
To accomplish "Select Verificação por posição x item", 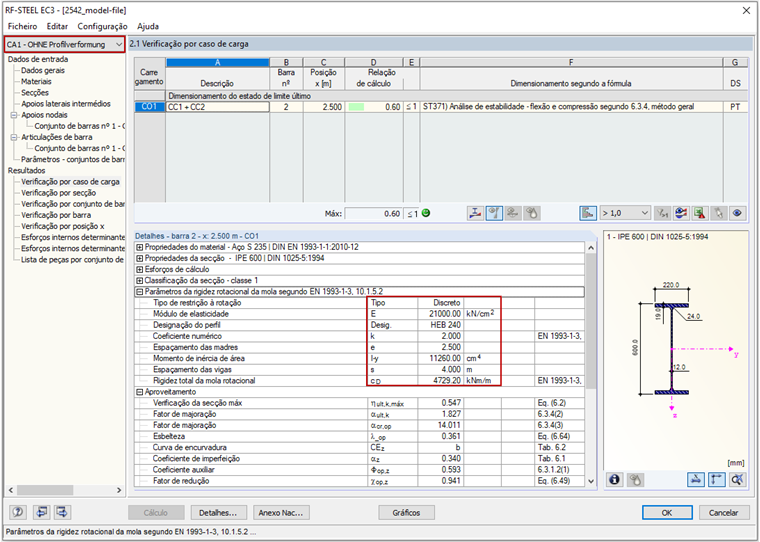I will [x=63, y=226].
